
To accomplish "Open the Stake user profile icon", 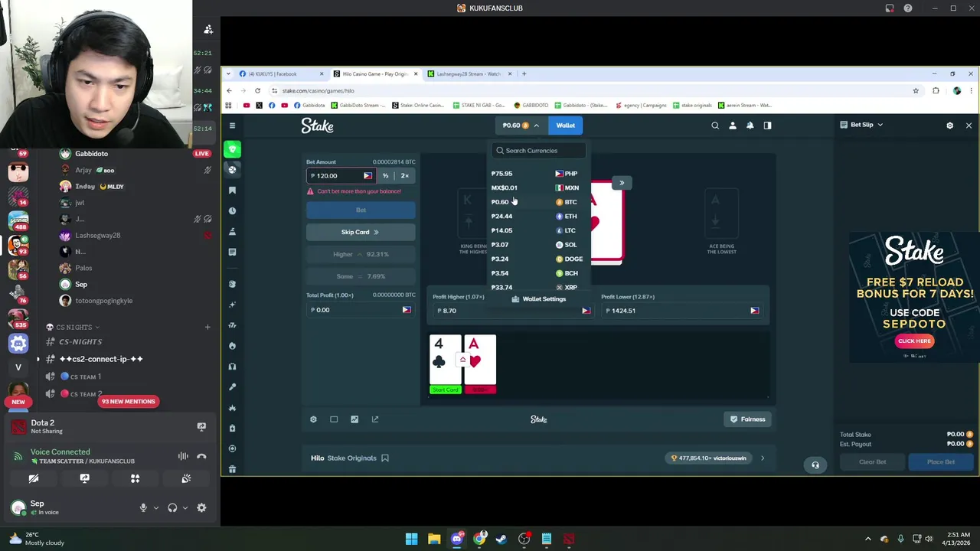I will click(733, 126).
